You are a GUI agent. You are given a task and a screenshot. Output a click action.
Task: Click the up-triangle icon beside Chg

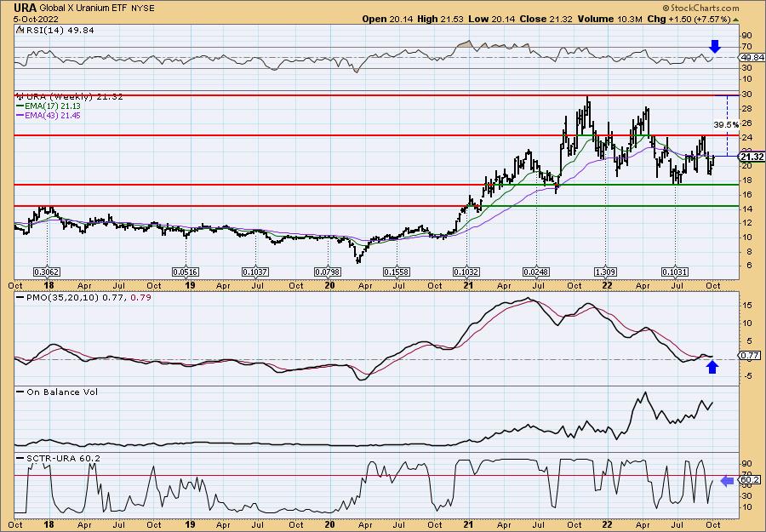tap(735, 20)
